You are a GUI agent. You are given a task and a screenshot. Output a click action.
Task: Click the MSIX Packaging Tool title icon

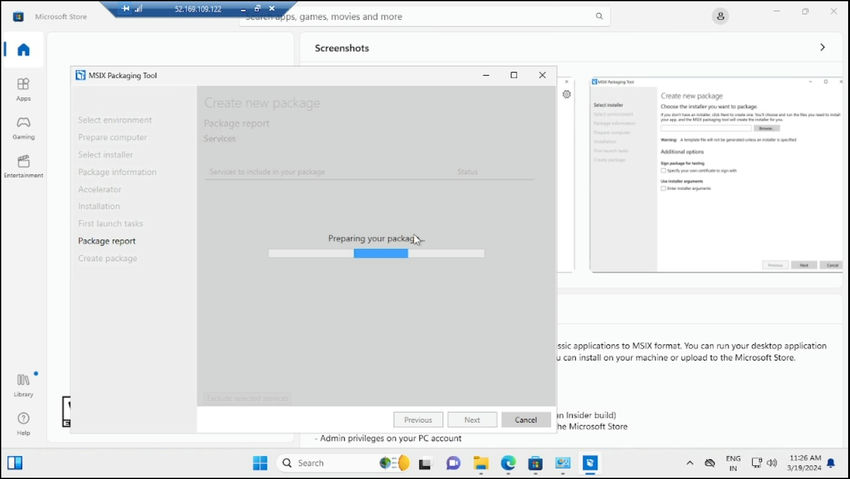tap(81, 75)
